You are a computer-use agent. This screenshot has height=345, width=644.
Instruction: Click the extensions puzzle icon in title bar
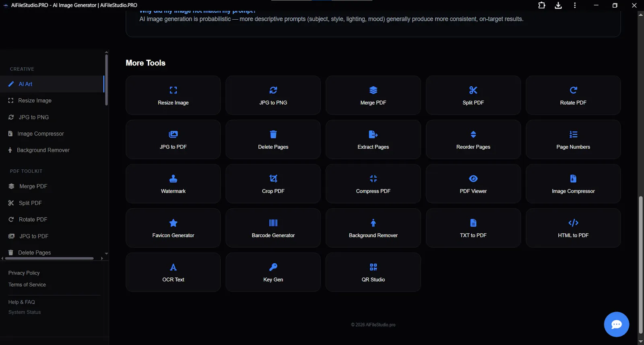coord(542,5)
